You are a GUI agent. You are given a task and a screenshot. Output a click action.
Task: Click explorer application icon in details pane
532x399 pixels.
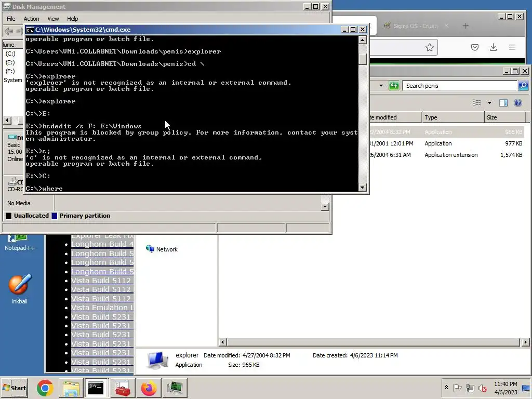(157, 361)
